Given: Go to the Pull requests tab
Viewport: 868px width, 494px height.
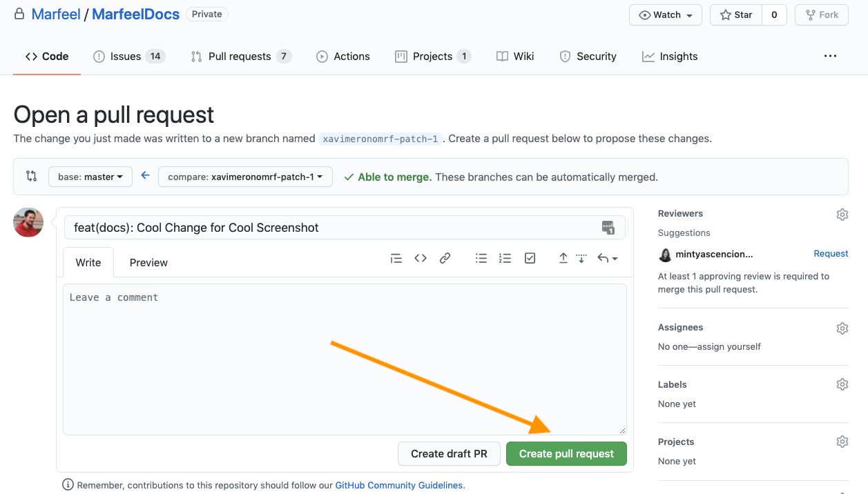Looking at the screenshot, I should [241, 57].
